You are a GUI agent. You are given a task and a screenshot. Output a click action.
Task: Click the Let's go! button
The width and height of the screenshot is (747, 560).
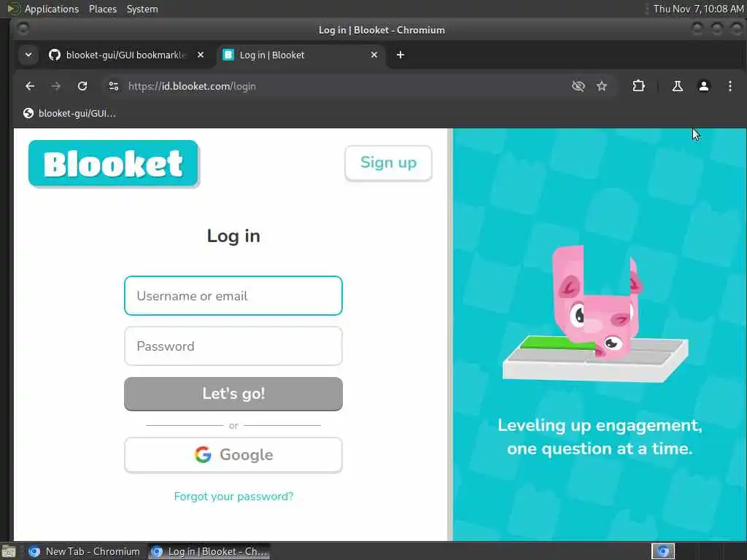pyautogui.click(x=233, y=394)
